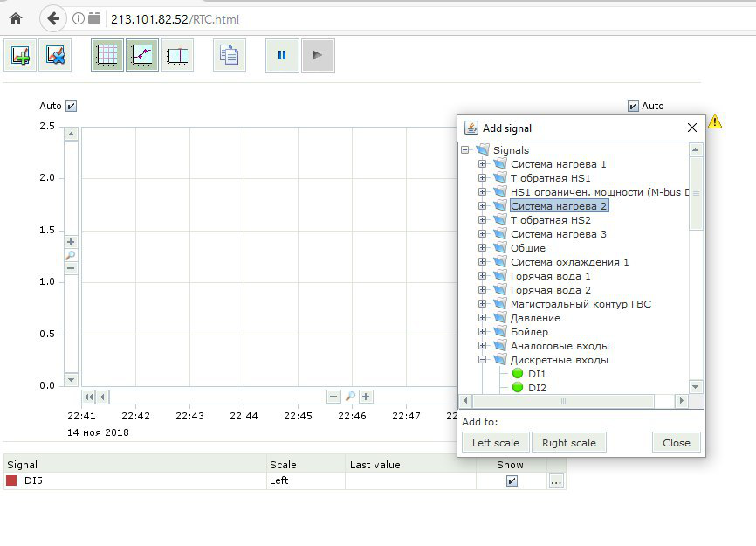This screenshot has width=756, height=546.
Task: Click the remove signal chart icon
Action: [56, 55]
